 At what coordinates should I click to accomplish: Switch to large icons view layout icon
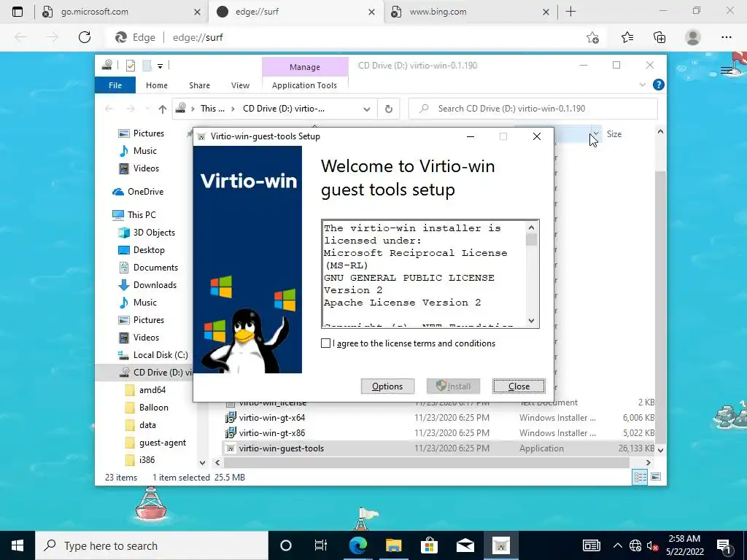pos(656,477)
